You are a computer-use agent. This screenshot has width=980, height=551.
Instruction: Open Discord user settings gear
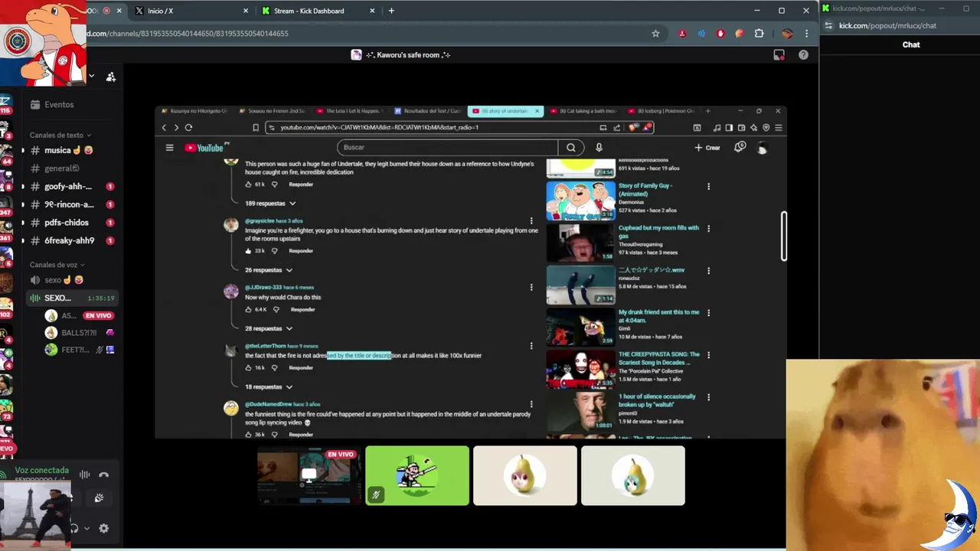coord(104,528)
